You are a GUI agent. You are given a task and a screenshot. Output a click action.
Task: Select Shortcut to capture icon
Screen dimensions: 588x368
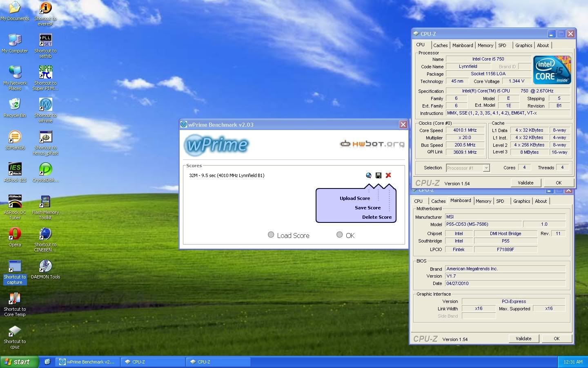15,272
